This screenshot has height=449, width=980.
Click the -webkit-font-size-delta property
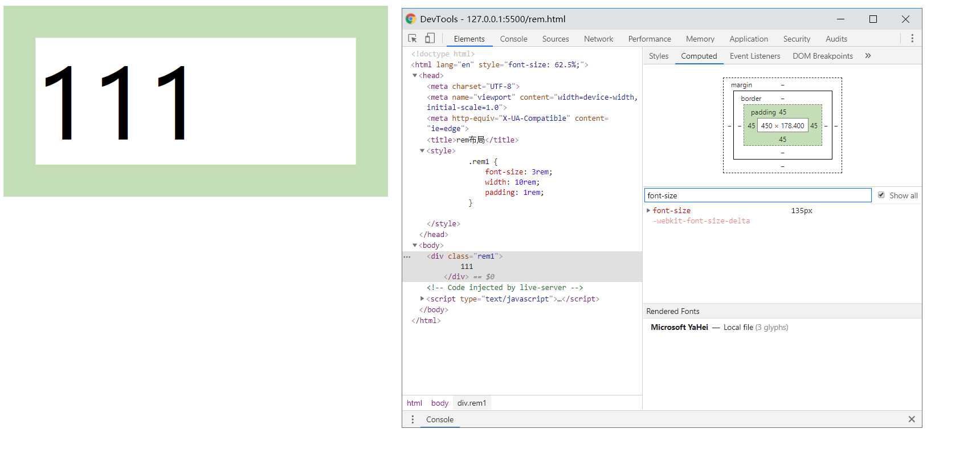[701, 221]
